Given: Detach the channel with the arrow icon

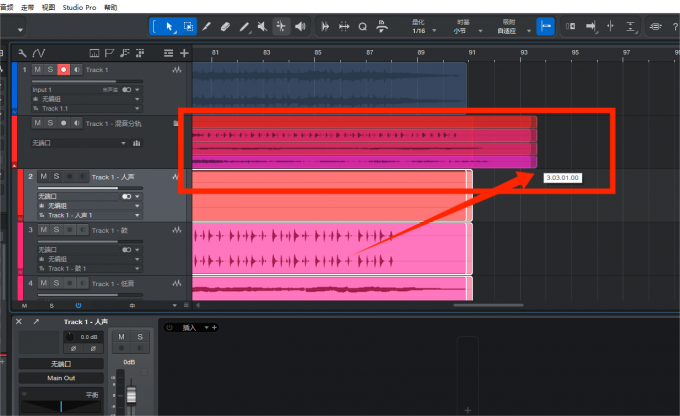Looking at the screenshot, I should 36,321.
